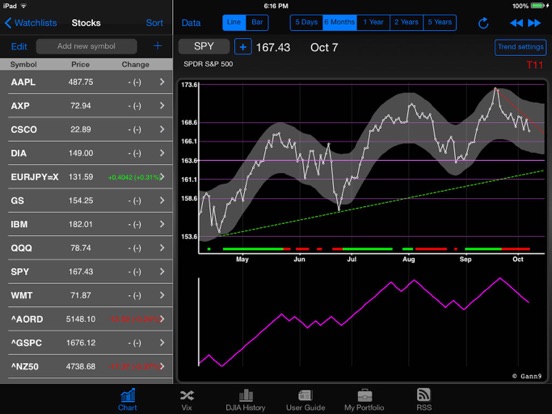The width and height of the screenshot is (552, 414).
Task: Expand the ^GSPC row chevron
Action: (162, 343)
